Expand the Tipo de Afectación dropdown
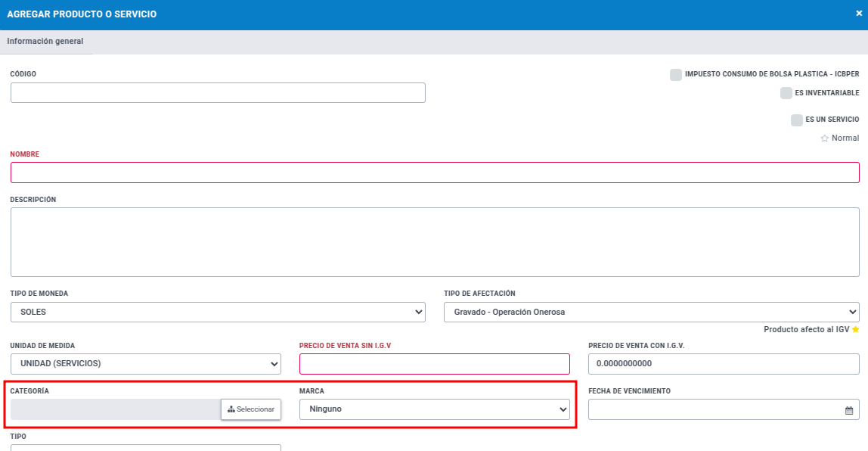This screenshot has width=868, height=451. (651, 312)
